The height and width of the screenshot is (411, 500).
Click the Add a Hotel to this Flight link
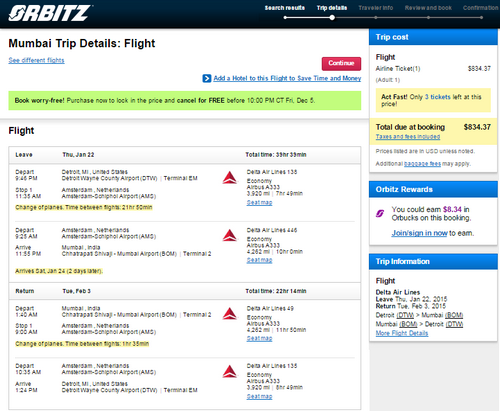pos(287,78)
